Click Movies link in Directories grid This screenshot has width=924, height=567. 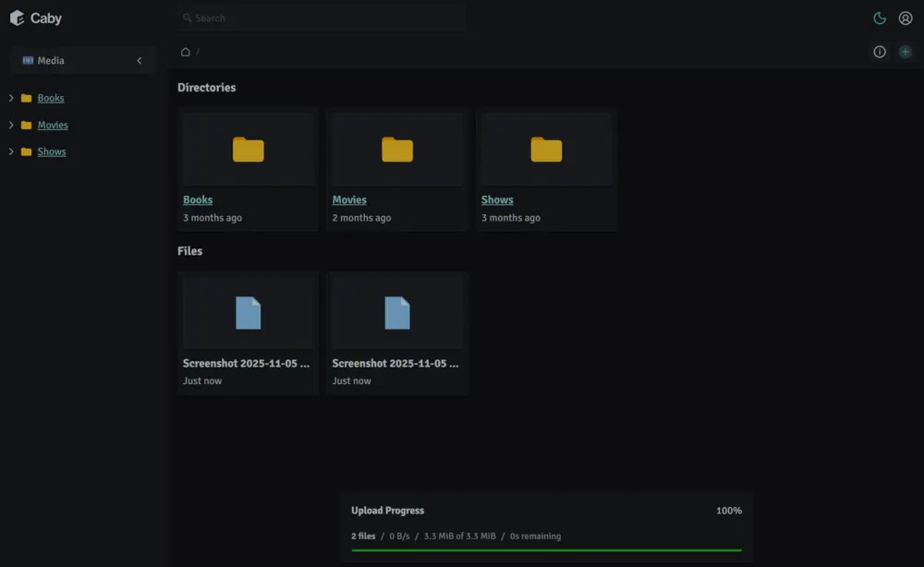coord(349,199)
